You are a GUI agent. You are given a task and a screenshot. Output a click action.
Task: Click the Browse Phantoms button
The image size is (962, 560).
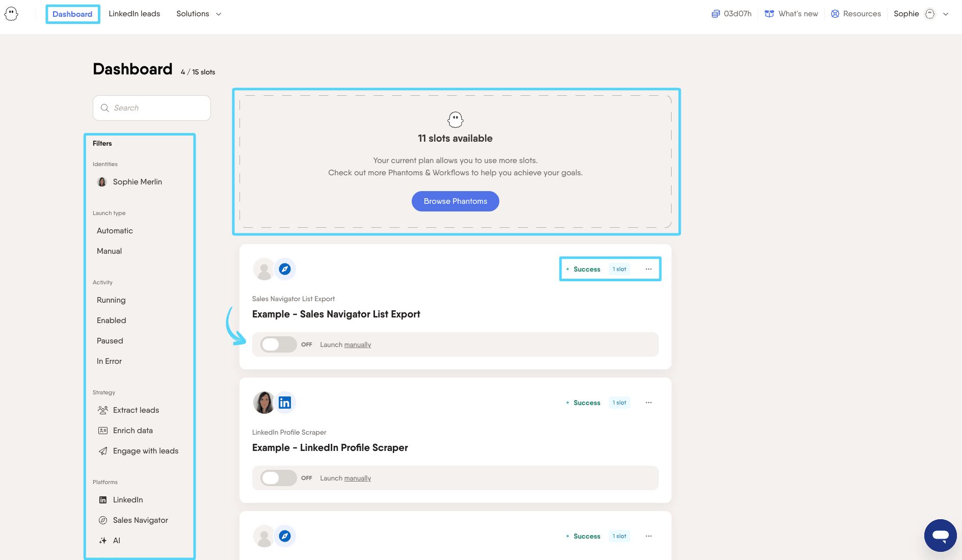[455, 201]
